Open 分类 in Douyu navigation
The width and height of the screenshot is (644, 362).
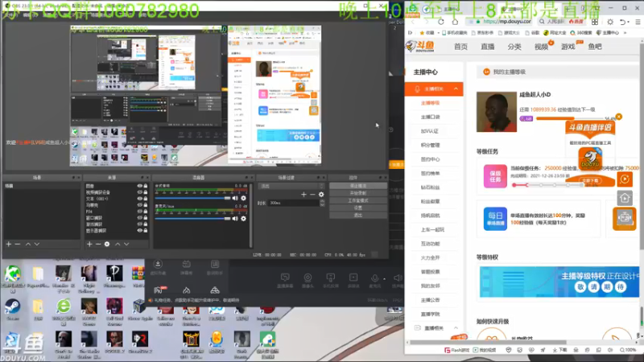pyautogui.click(x=514, y=47)
